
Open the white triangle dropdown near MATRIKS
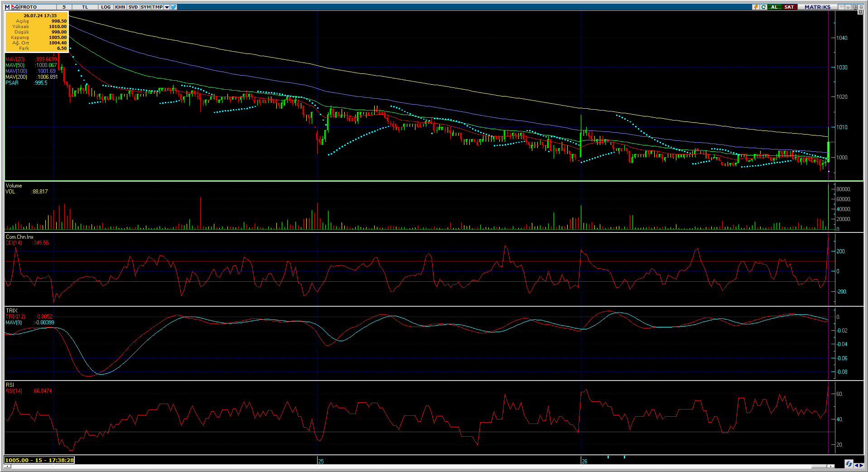[841, 7]
